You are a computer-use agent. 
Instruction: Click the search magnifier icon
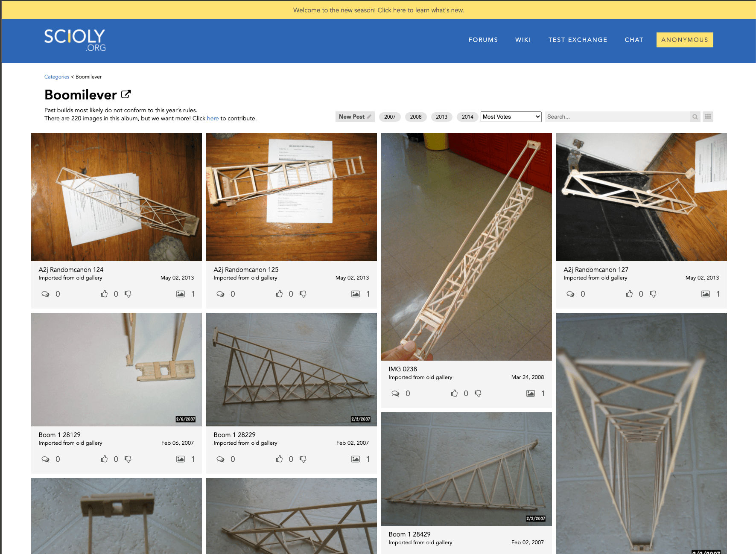[x=695, y=117]
